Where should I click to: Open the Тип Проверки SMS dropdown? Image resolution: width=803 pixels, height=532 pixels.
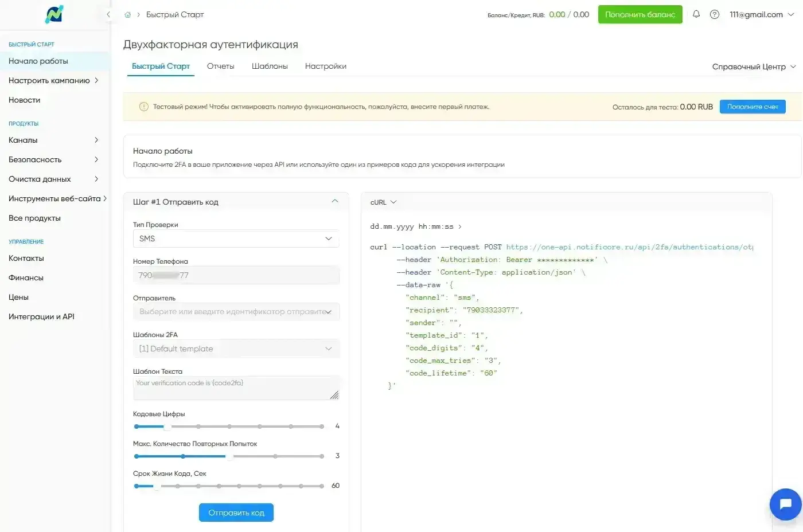click(x=236, y=238)
